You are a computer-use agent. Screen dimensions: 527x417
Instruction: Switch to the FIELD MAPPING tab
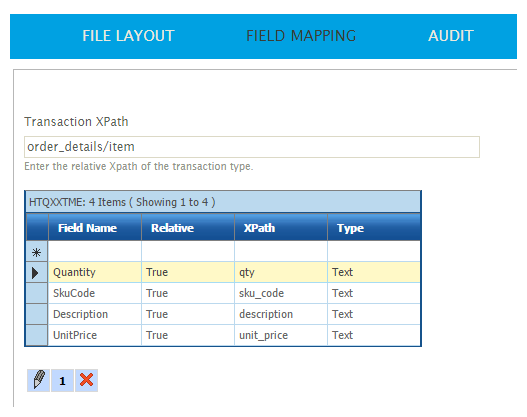pyautogui.click(x=301, y=36)
